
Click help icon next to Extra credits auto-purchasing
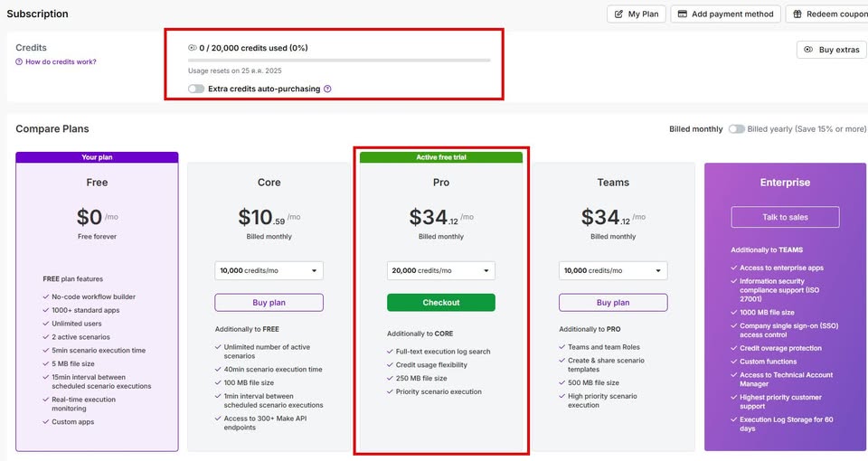[x=327, y=89]
